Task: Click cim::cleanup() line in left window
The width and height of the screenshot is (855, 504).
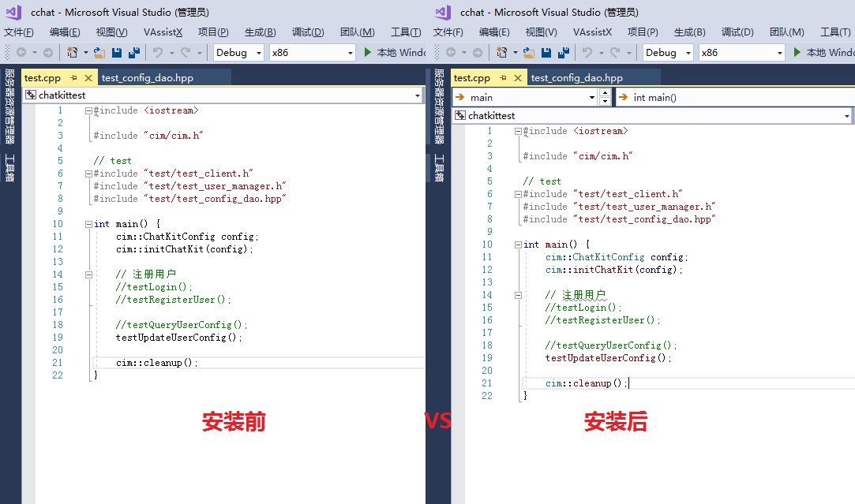Action: click(156, 363)
